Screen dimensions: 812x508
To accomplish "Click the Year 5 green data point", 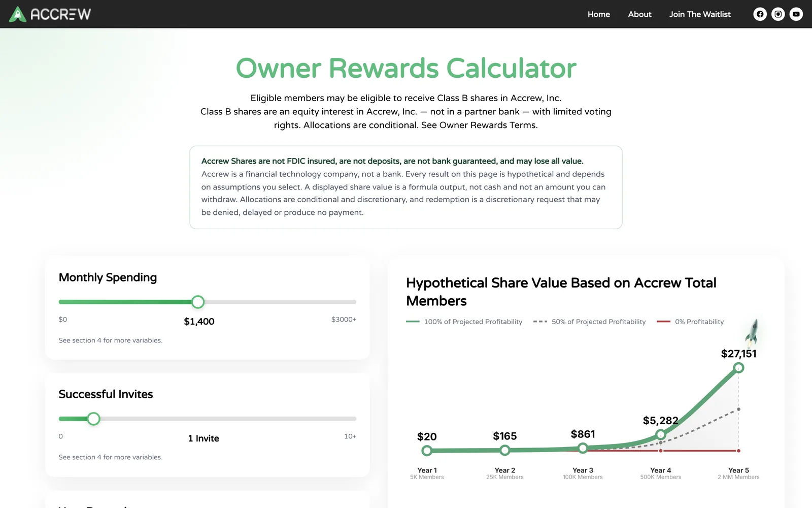I will (x=738, y=368).
